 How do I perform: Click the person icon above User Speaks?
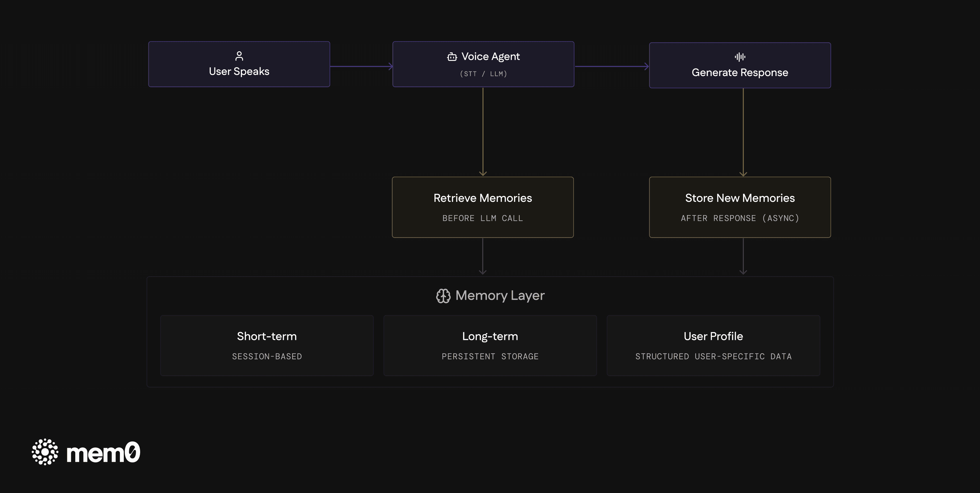[x=239, y=56]
